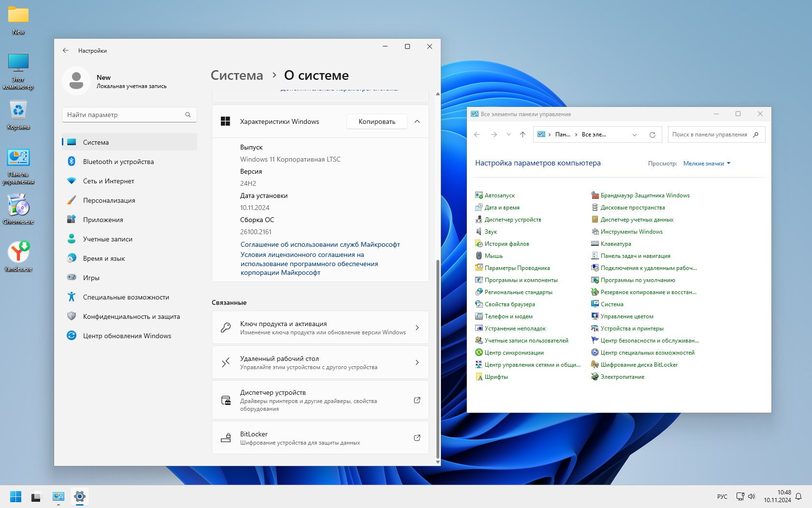
Task: Open the Звук control panel item
Action: click(490, 232)
